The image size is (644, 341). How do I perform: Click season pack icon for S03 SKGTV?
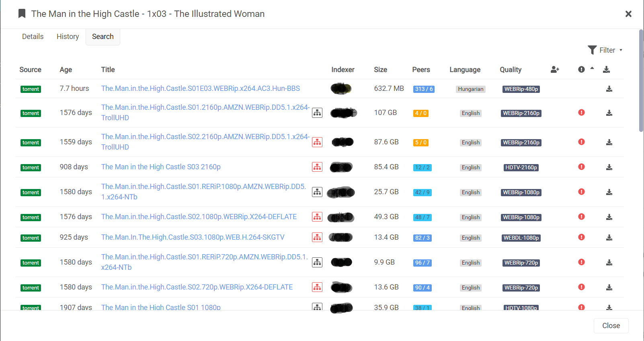pos(317,238)
